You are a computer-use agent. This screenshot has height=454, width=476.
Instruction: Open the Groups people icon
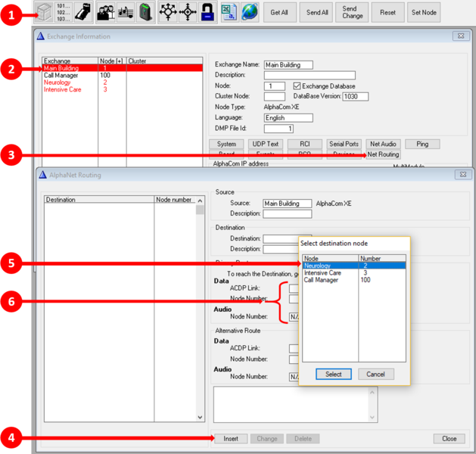point(106,12)
